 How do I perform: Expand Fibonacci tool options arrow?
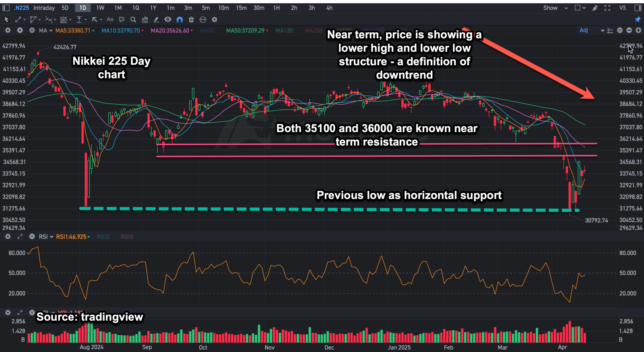70,20
